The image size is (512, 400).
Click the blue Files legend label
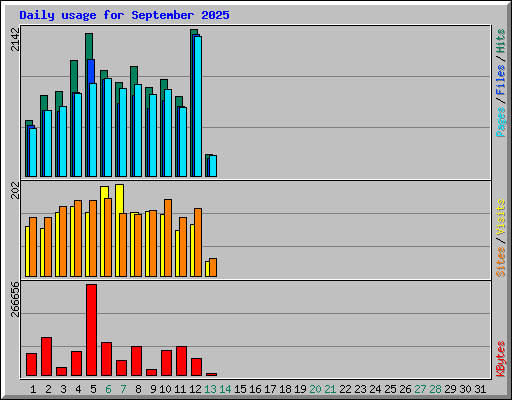501,80
